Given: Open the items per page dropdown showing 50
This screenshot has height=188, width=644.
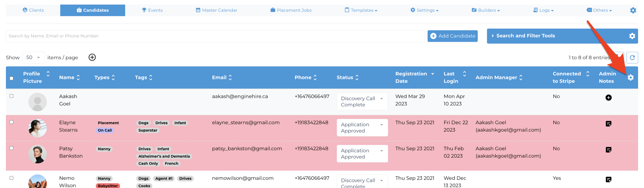Looking at the screenshot, I should pyautogui.click(x=33, y=57).
